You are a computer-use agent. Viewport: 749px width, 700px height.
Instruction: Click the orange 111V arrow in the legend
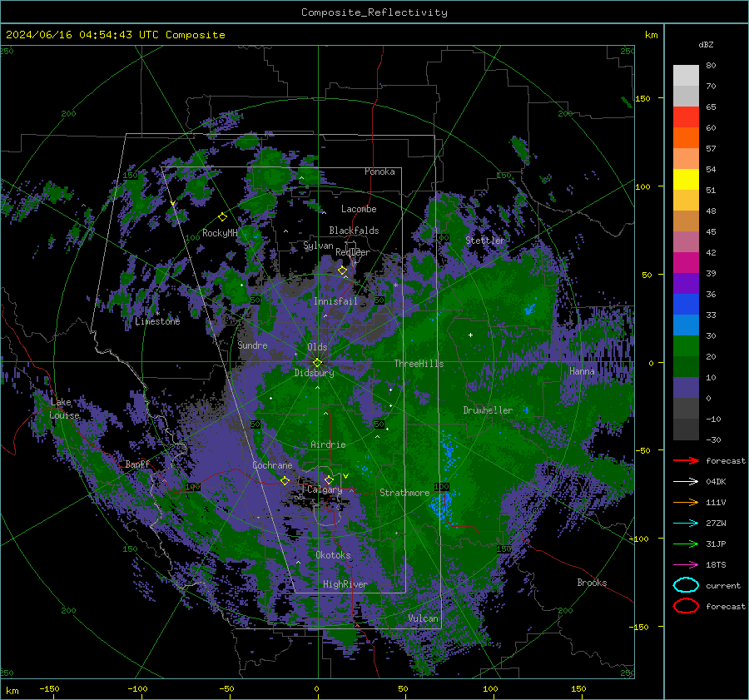coord(686,502)
